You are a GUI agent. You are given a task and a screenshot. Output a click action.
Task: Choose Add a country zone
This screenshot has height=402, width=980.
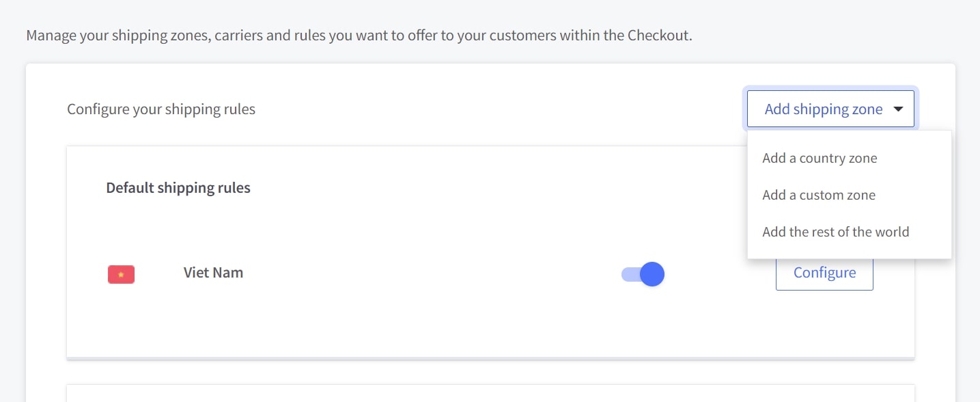click(820, 158)
